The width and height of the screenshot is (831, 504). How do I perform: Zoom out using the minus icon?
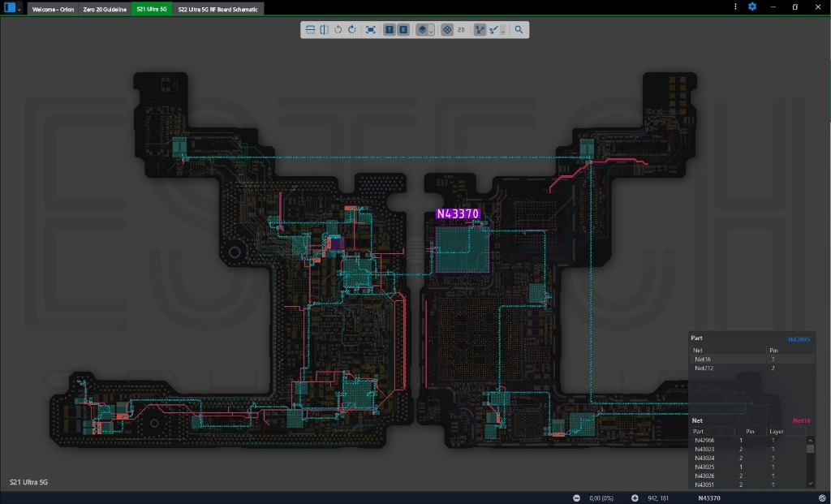[x=577, y=498]
